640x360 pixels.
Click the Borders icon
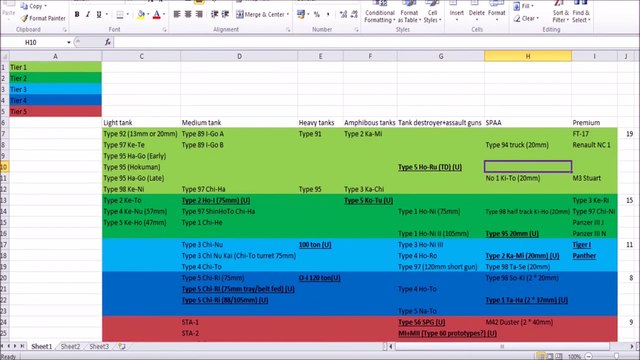point(120,15)
